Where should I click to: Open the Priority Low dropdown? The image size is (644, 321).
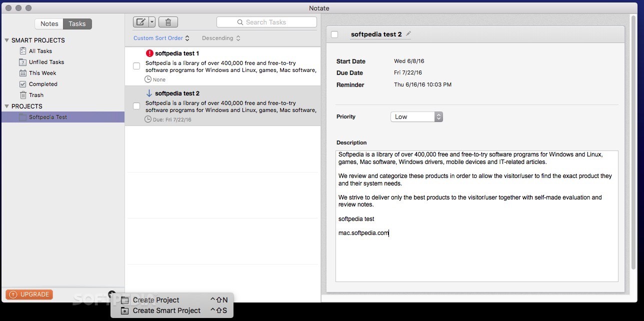click(x=416, y=116)
